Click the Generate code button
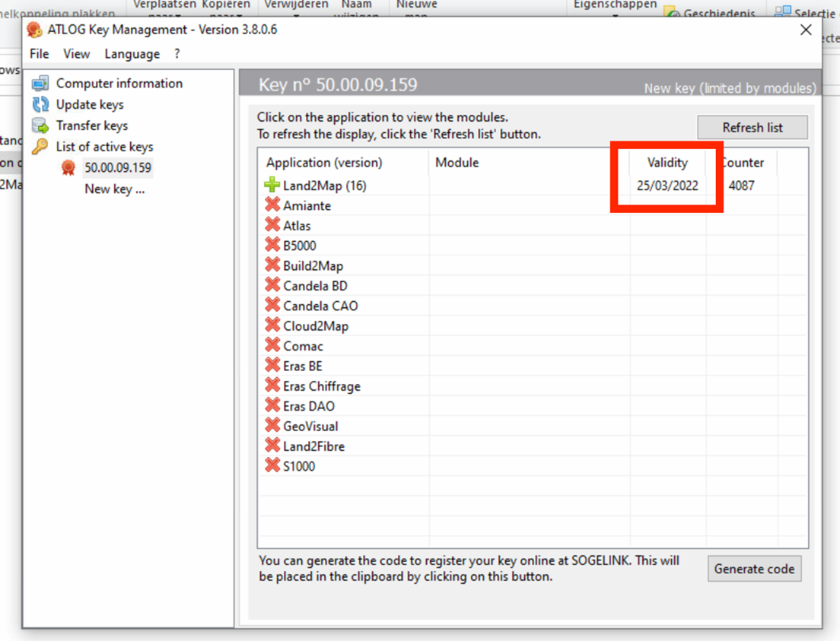This screenshot has width=840, height=641. 754,569
